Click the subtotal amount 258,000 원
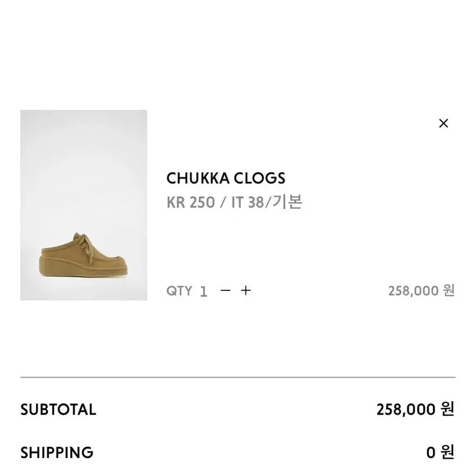Viewport: 476px width, 476px height. [416, 409]
